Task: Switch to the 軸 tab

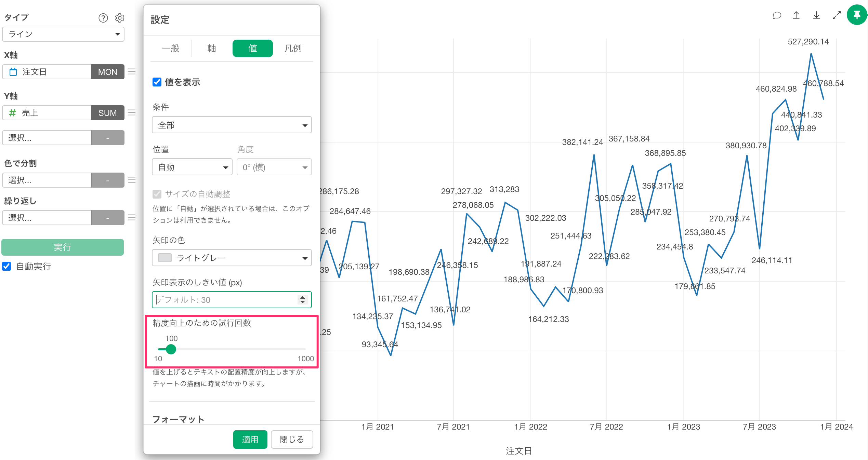Action: tap(211, 49)
